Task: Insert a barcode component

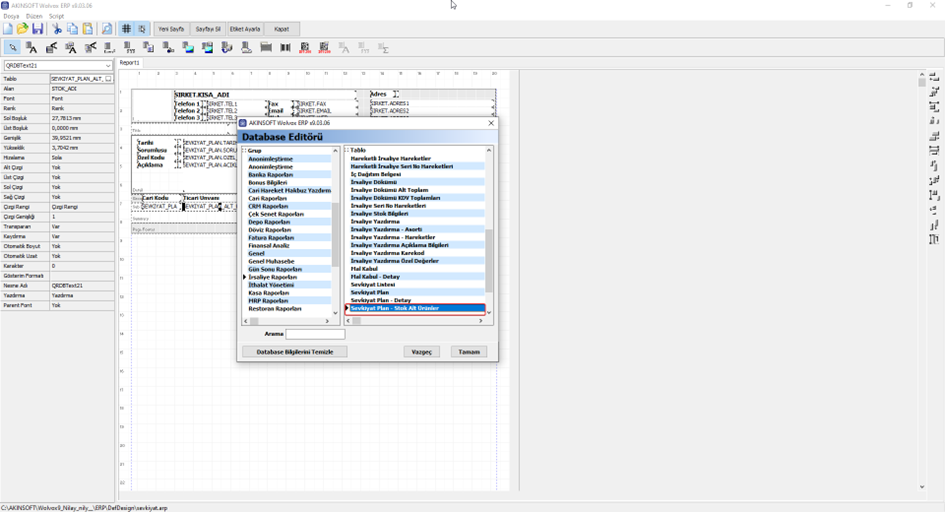Action: [285, 48]
